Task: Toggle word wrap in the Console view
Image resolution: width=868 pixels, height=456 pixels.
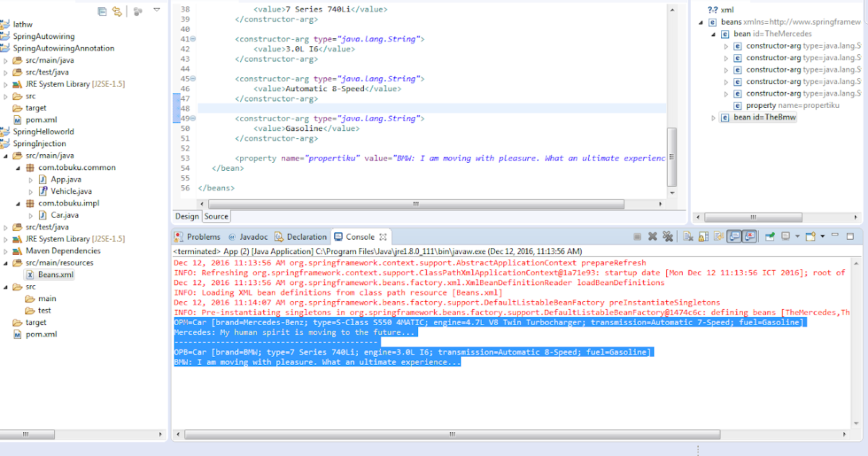Action: click(718, 235)
